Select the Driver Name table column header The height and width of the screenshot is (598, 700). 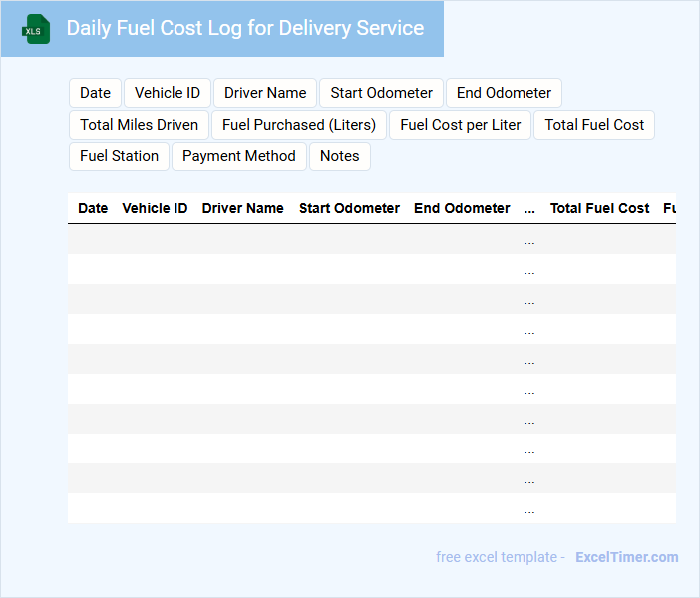coord(242,208)
